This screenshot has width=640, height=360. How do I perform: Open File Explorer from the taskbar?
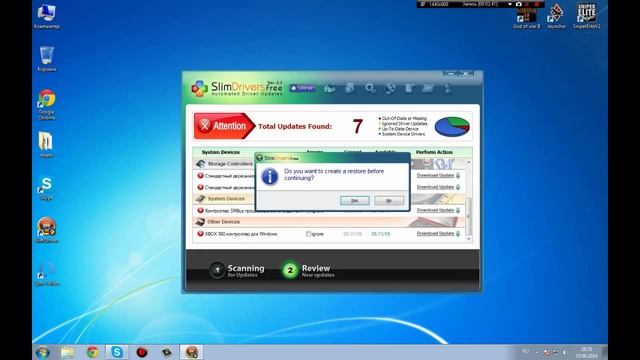[67, 352]
